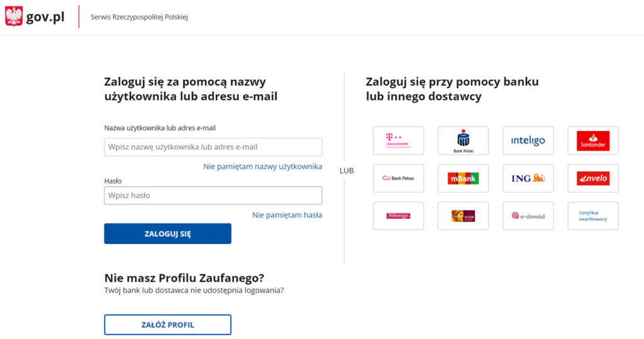Choose mBank as login provider
644x339 pixels.
[463, 179]
